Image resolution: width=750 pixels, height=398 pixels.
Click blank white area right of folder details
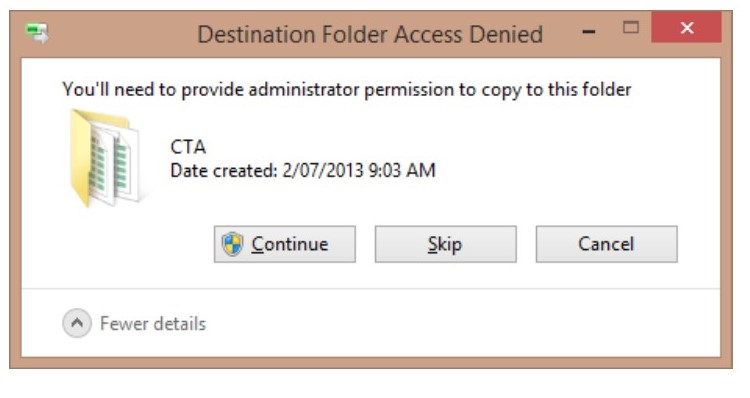[x=574, y=158]
